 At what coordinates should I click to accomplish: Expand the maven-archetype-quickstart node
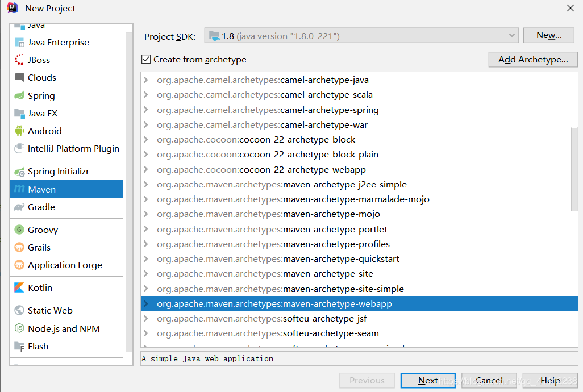click(x=145, y=258)
